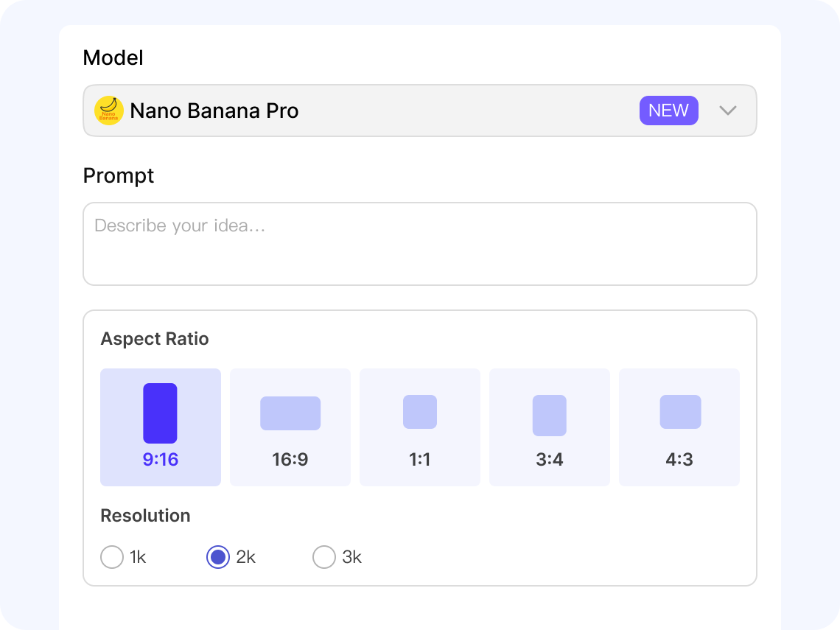
Task: Select the 1k resolution radio button
Action: (x=112, y=557)
